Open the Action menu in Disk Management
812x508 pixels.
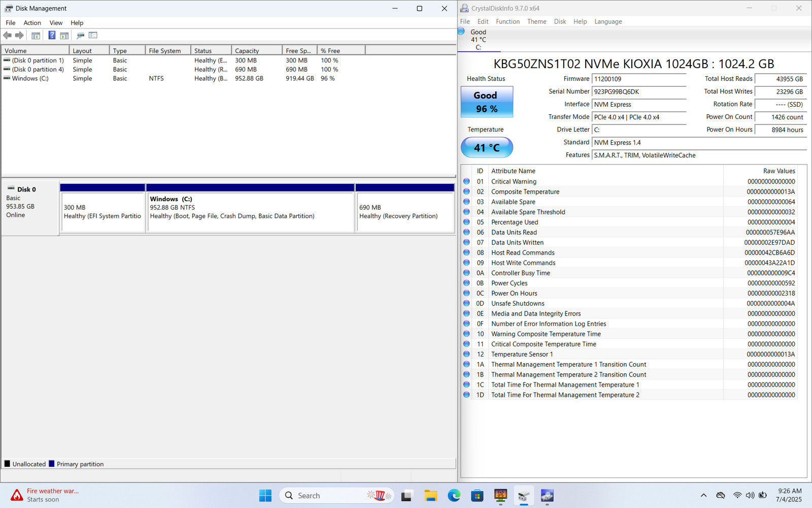click(32, 23)
